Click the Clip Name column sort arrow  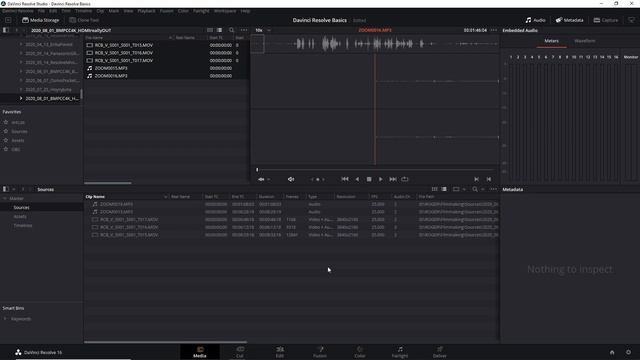pyautogui.click(x=165, y=197)
